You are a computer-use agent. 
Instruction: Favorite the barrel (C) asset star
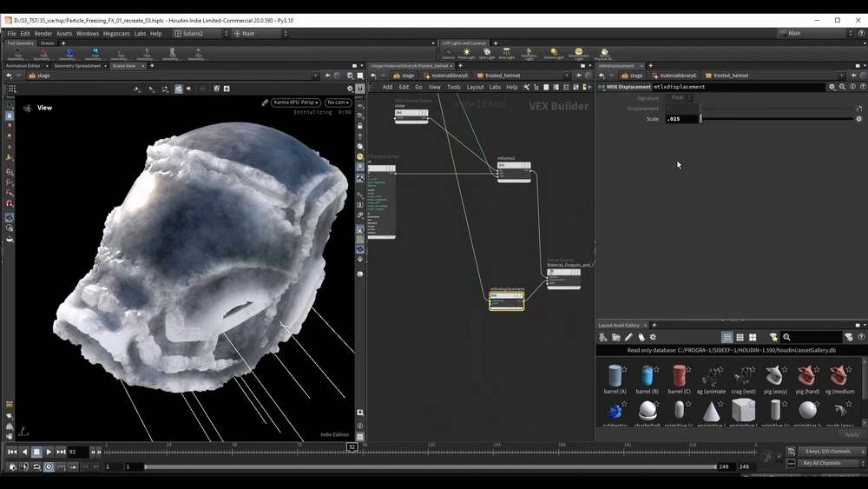[688, 369]
